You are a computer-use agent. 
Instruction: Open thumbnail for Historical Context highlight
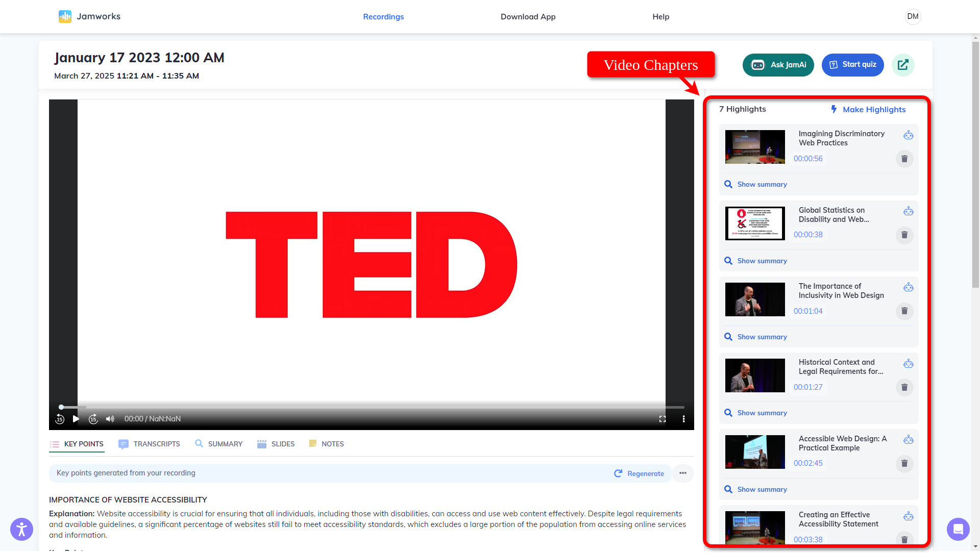755,375
